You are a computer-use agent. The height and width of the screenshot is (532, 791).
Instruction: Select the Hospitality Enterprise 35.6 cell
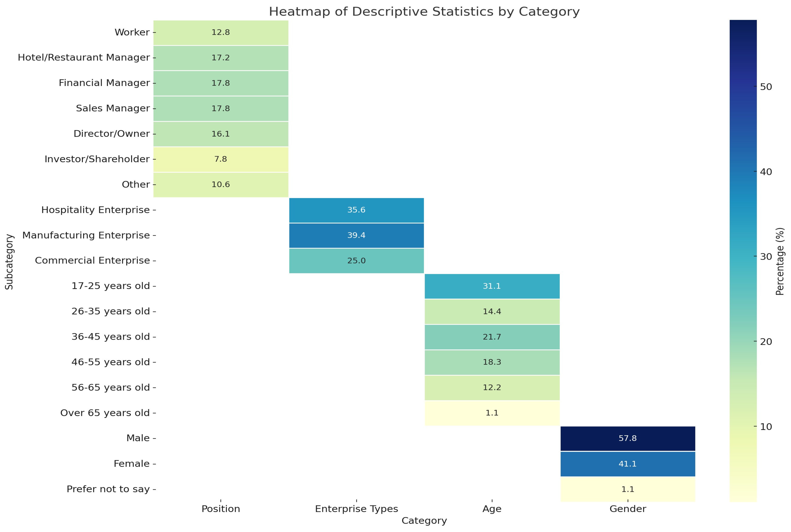pos(356,210)
